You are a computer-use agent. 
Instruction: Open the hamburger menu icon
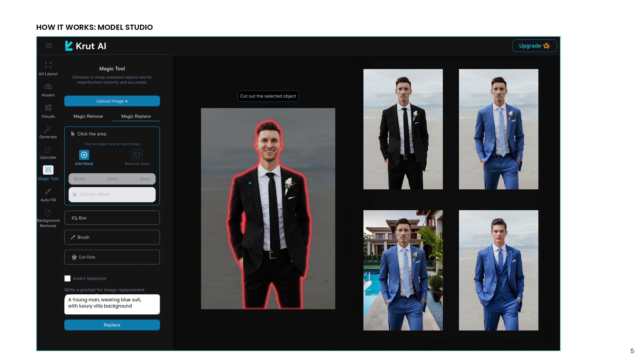(49, 46)
